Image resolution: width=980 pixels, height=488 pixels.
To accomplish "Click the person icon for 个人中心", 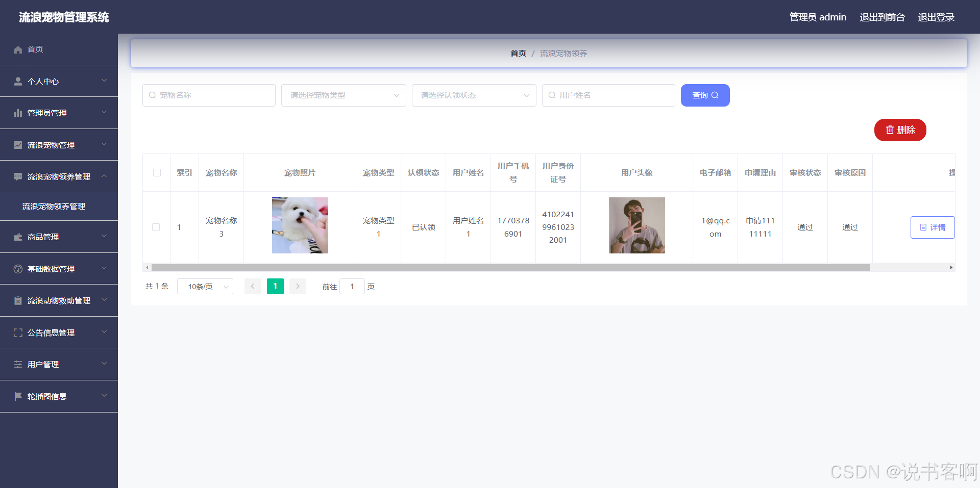I will [18, 81].
